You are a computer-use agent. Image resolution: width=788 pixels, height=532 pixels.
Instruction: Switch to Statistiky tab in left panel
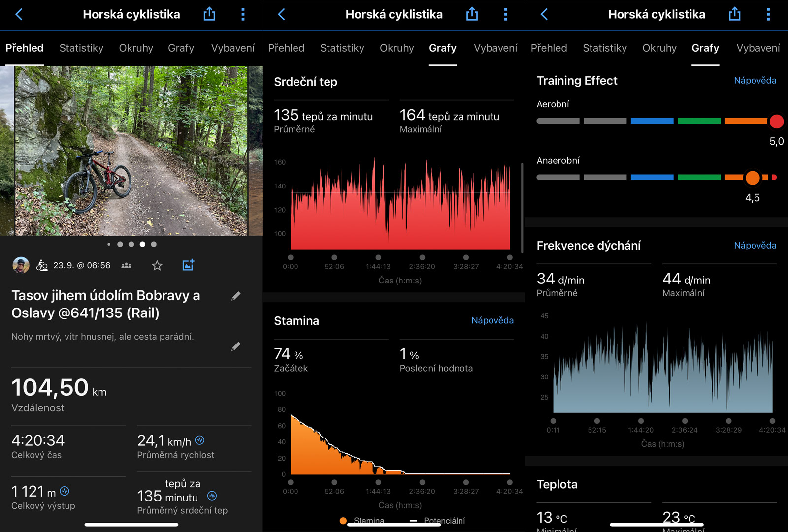tap(81, 48)
